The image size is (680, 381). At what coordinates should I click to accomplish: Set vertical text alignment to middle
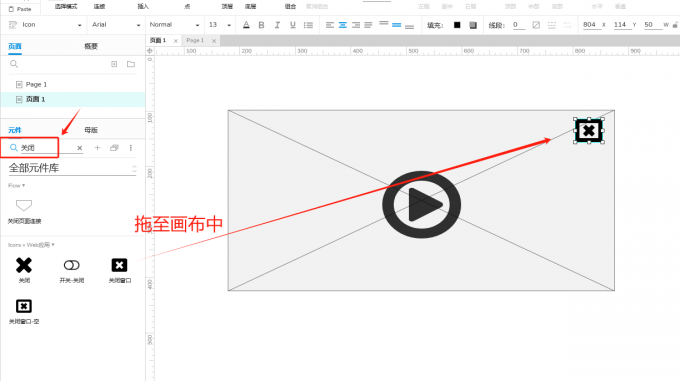[396, 25]
